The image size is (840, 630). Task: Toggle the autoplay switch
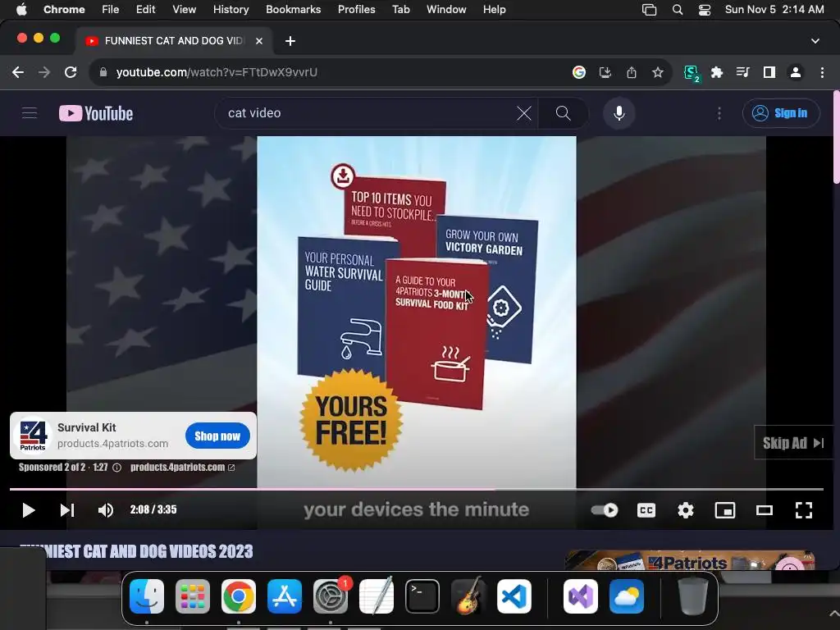coord(605,510)
